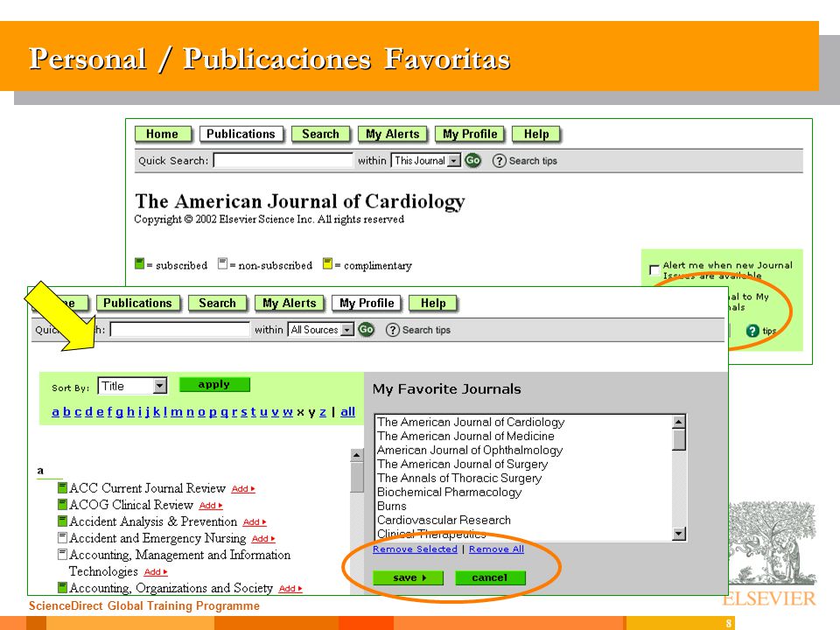
Task: Click icon beside Accounting, Management and Information Technologies
Action: pyautogui.click(x=62, y=554)
